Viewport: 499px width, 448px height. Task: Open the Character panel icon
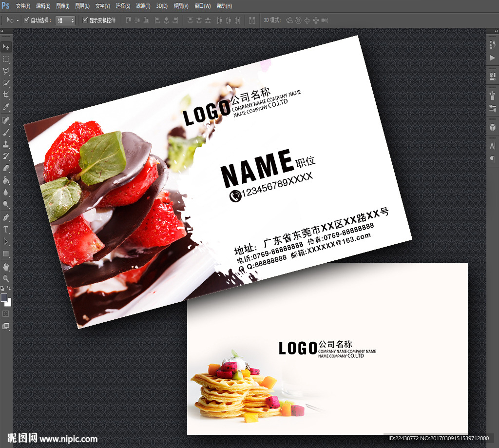(492, 146)
